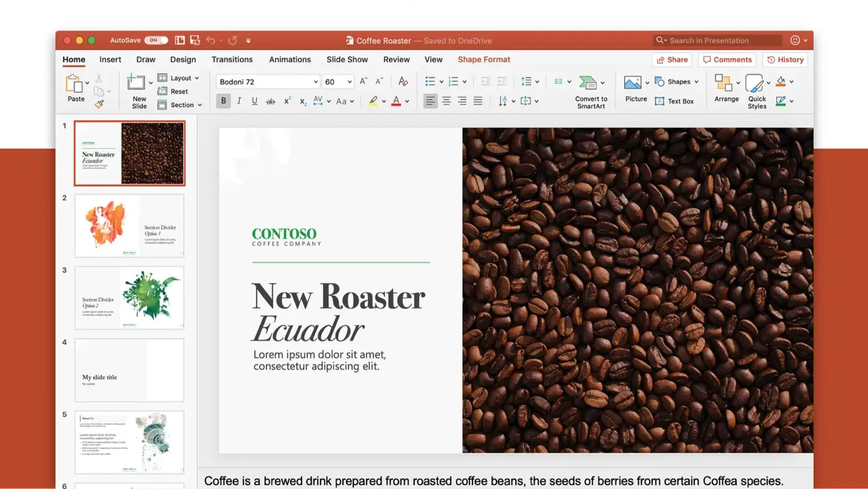This screenshot has width=868, height=489.
Task: Select Quick Styles
Action: [756, 90]
